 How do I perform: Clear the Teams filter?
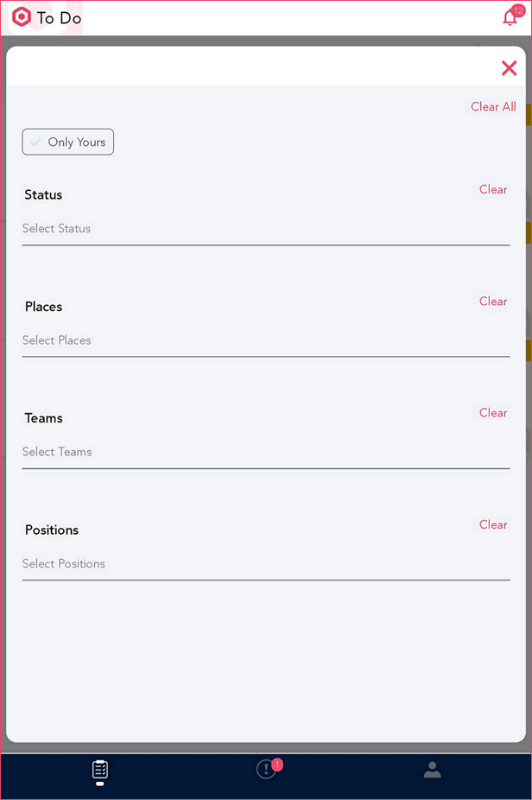[x=493, y=413]
